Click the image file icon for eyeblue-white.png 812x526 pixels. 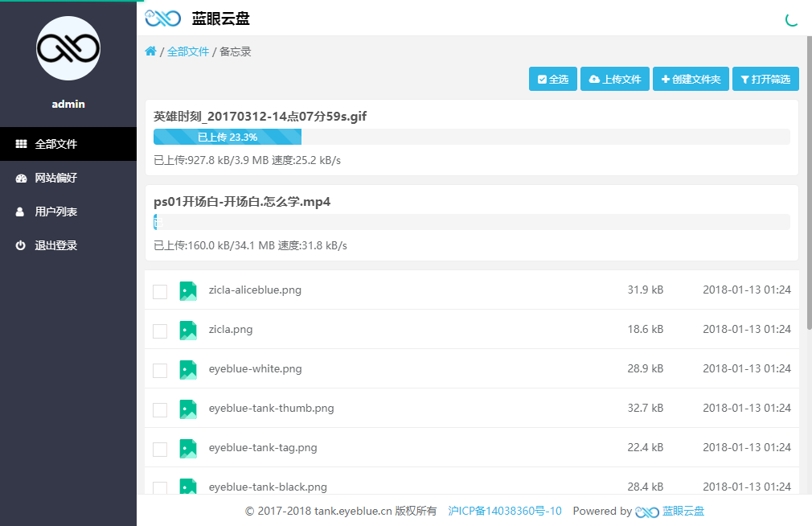pos(188,369)
